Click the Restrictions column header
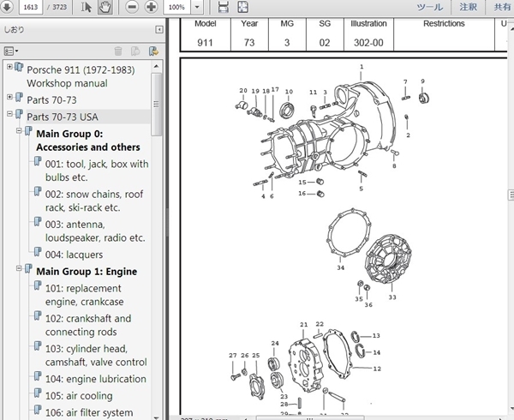Viewport: 514px width, 420px height. coord(444,24)
